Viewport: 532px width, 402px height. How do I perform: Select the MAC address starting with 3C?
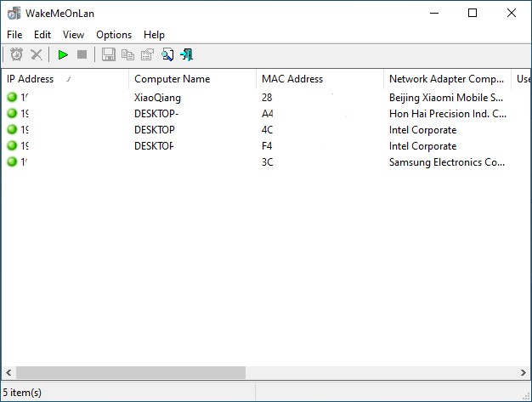[x=268, y=162]
